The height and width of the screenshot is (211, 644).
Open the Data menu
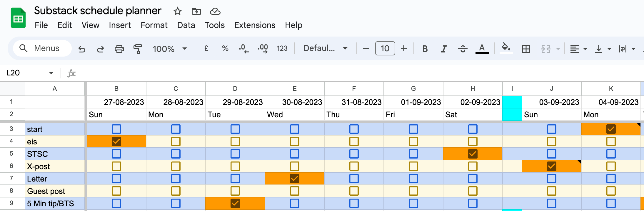(186, 25)
